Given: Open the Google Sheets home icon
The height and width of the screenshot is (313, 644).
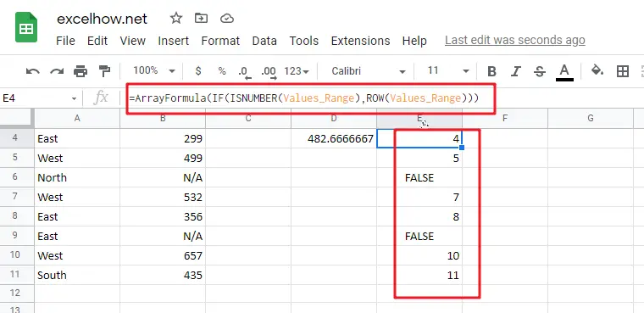Looking at the screenshot, I should (x=26, y=27).
